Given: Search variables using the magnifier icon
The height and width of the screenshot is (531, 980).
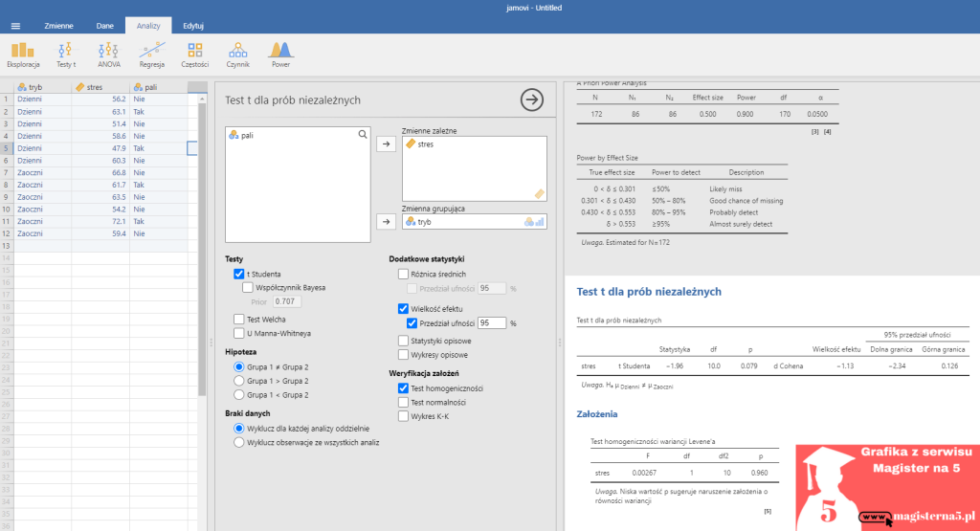Looking at the screenshot, I should point(363,136).
